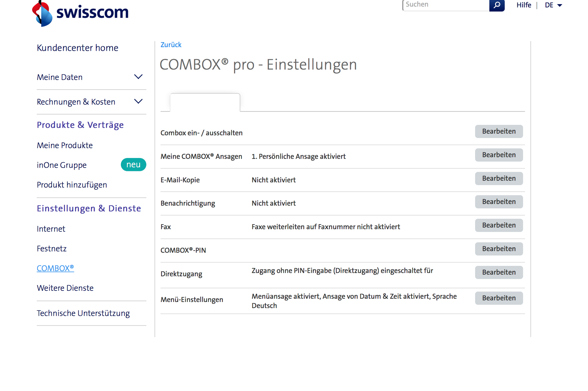The width and height of the screenshot is (588, 391).
Task: Open Meine Daten menu entry
Action: coord(59,77)
